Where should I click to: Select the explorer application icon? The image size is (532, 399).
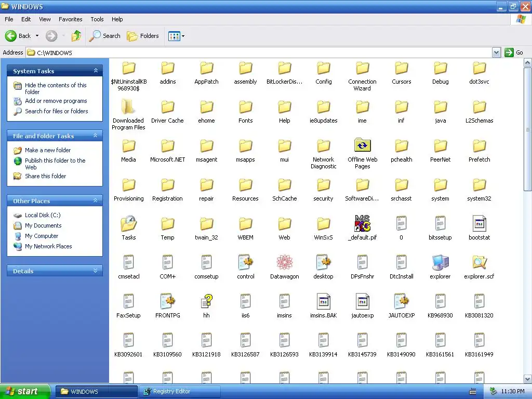click(x=440, y=262)
